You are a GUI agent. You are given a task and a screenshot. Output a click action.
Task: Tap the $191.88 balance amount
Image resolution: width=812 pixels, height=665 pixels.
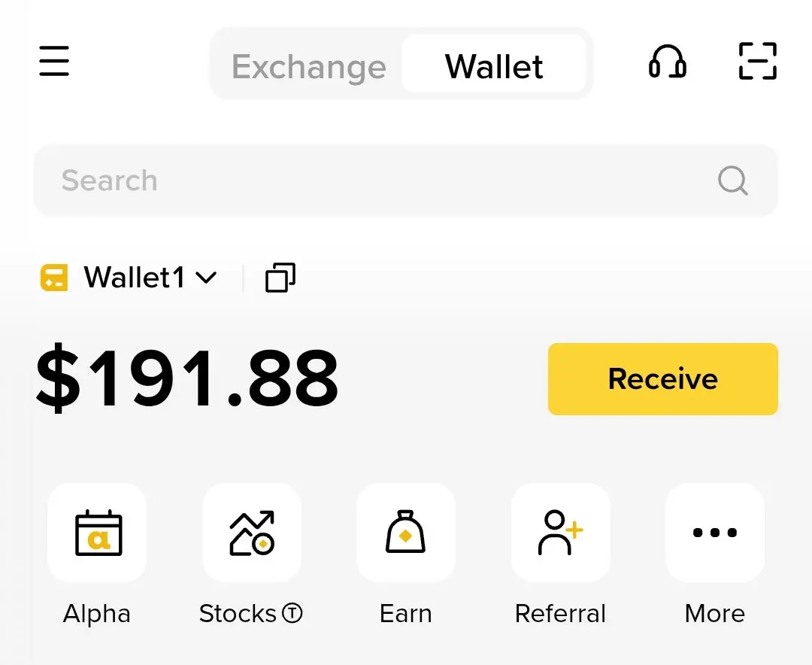pos(187,378)
